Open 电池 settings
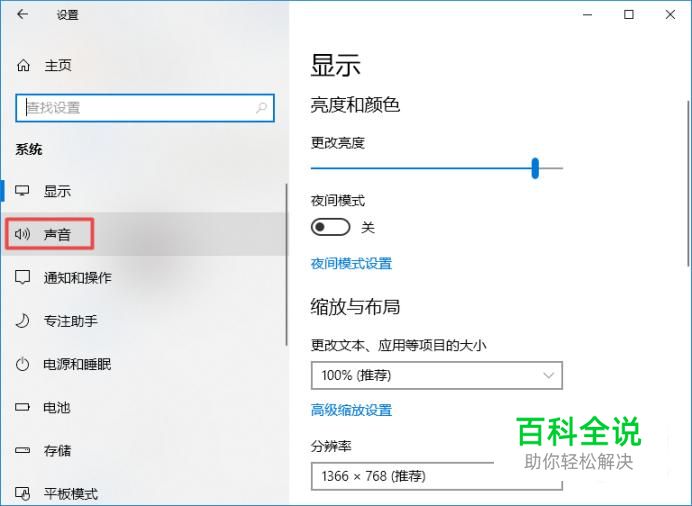 [144, 407]
